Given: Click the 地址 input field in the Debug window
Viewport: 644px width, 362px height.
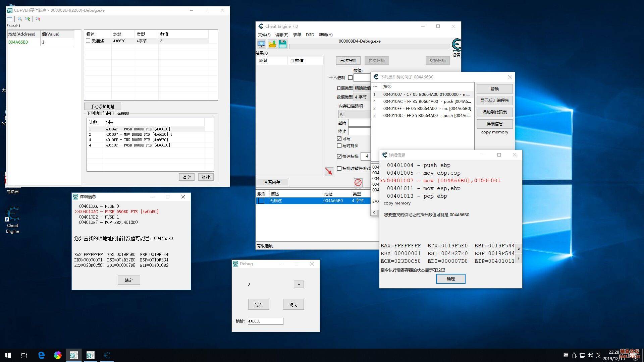Looking at the screenshot, I should (265, 321).
